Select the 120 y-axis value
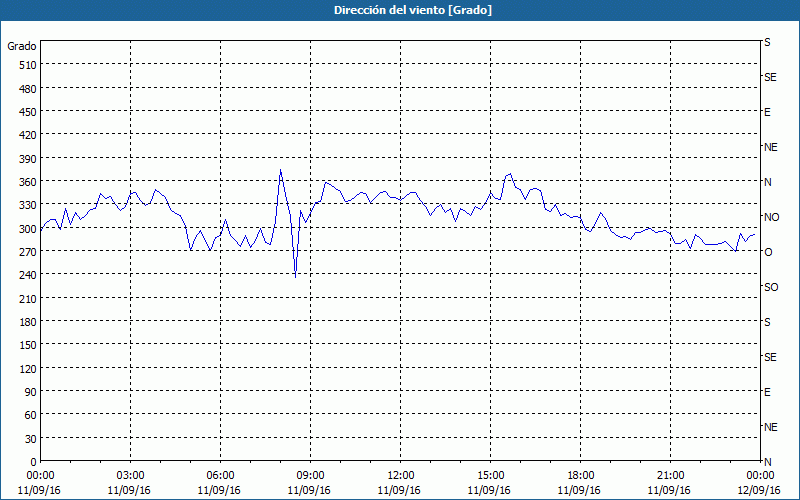 28,369
